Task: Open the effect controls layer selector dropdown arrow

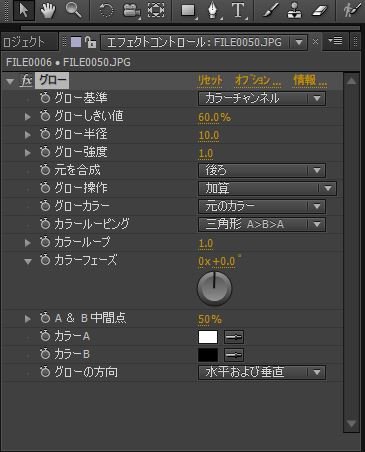Action: (299, 42)
